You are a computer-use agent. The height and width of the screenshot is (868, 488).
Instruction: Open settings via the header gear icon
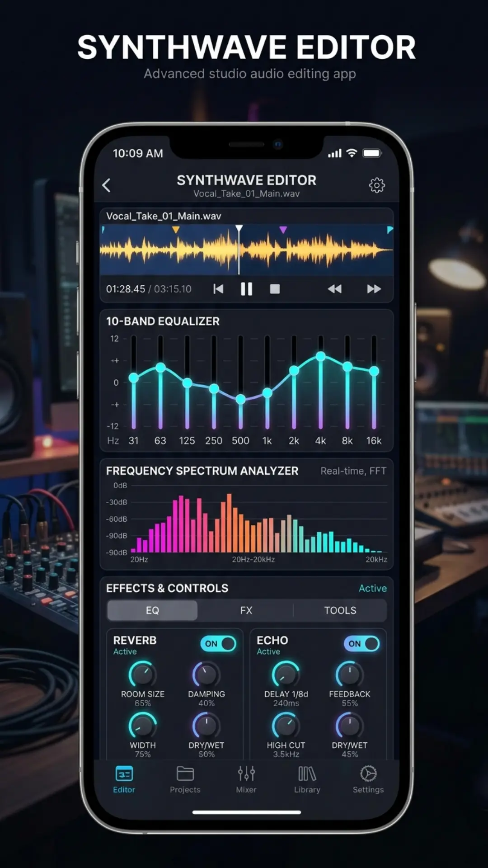[x=377, y=185]
